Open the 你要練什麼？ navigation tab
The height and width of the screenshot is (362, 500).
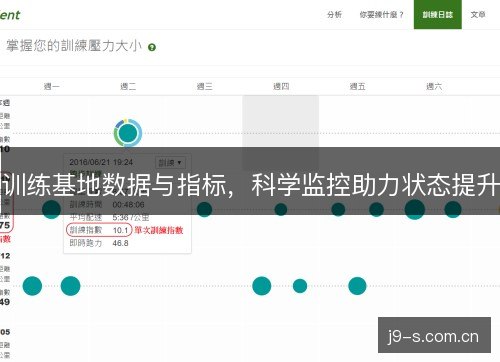point(382,15)
